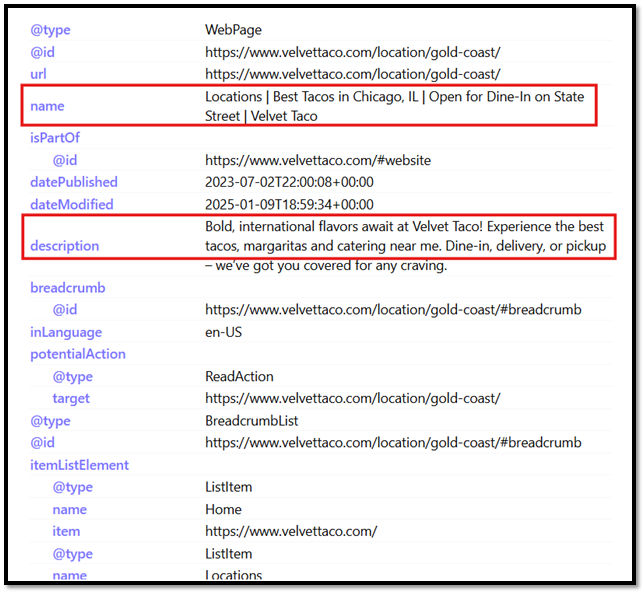Click the Home name value
Viewport: 644px width, 594px height.
point(223,509)
